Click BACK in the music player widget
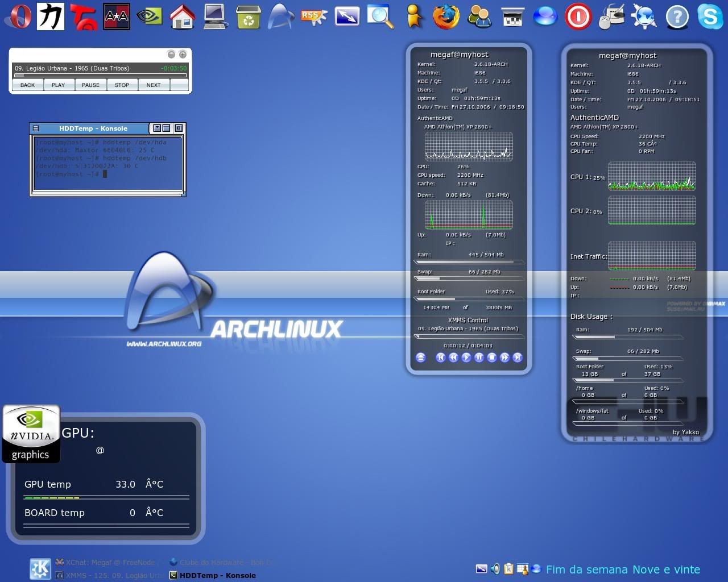Viewport: 728px width, 582px height. (x=27, y=85)
